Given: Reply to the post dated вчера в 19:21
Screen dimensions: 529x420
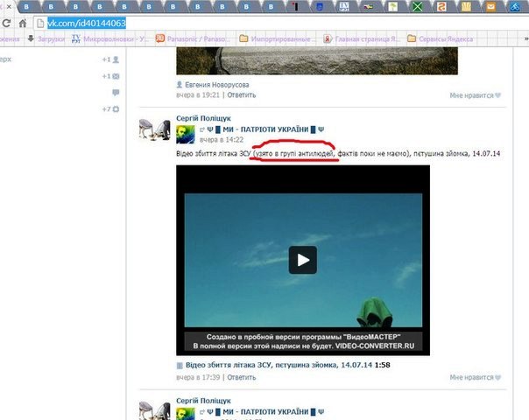Looking at the screenshot, I should point(241,95).
